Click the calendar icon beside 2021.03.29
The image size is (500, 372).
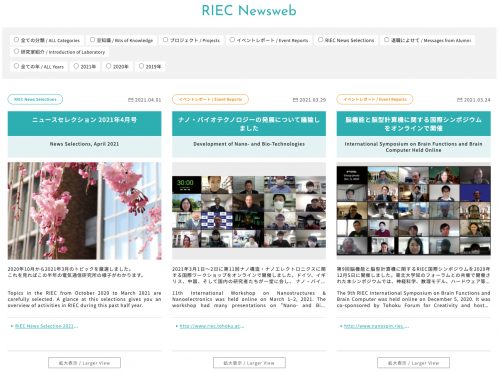click(295, 100)
